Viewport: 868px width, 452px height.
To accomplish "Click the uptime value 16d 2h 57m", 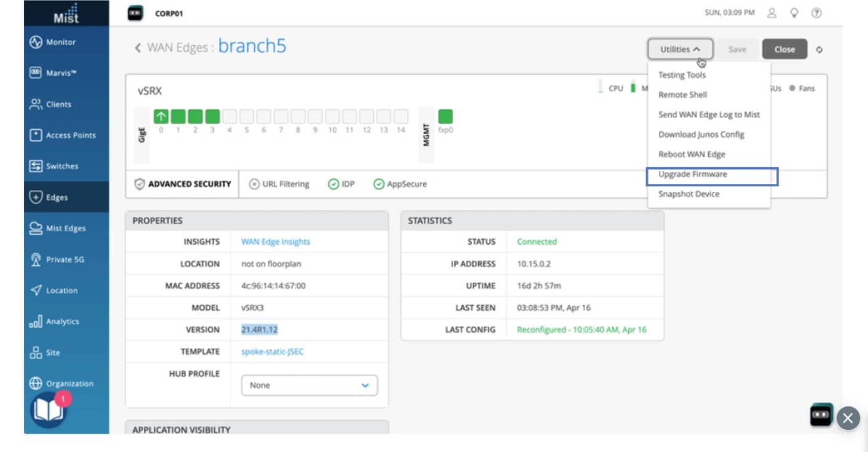I will pos(539,285).
